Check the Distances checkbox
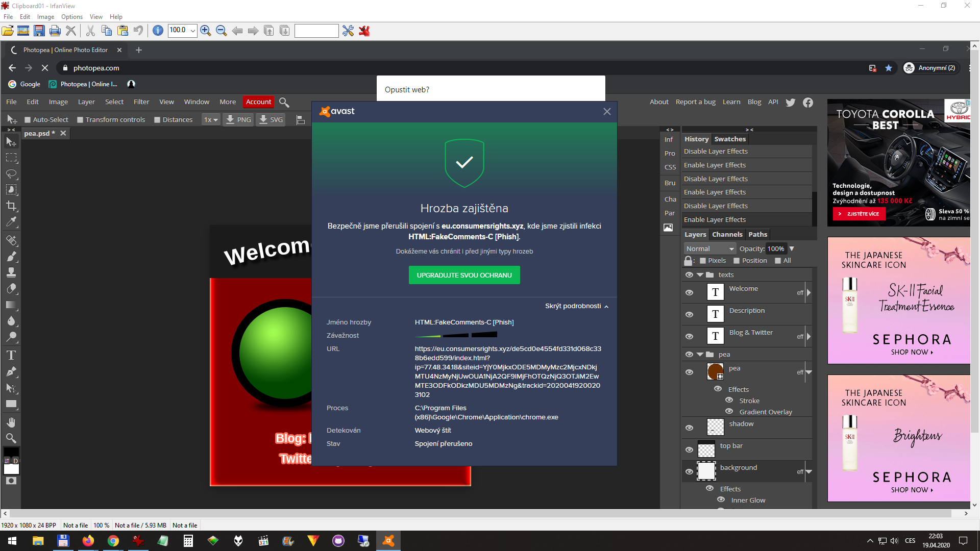Screen dimensions: 980x551 point(158,119)
